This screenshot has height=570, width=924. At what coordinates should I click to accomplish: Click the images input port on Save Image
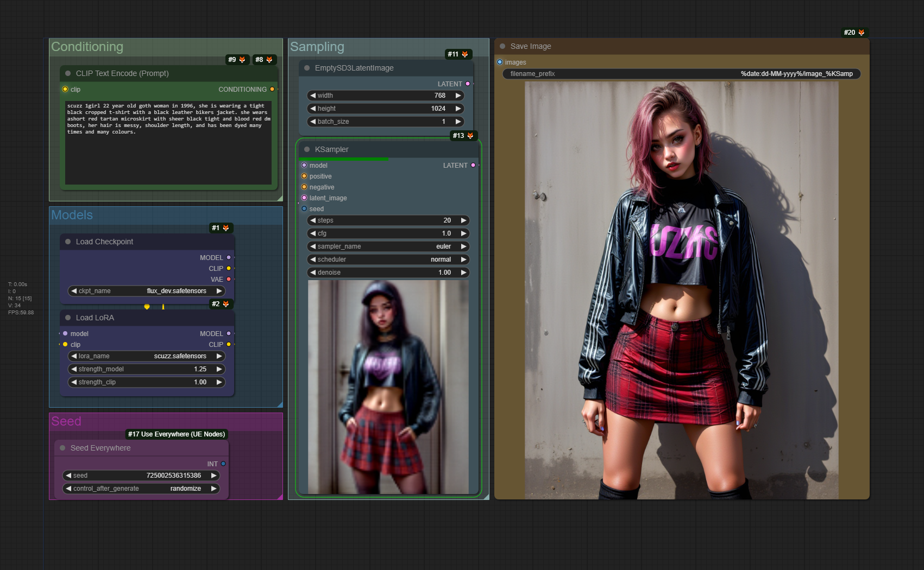pyautogui.click(x=500, y=62)
